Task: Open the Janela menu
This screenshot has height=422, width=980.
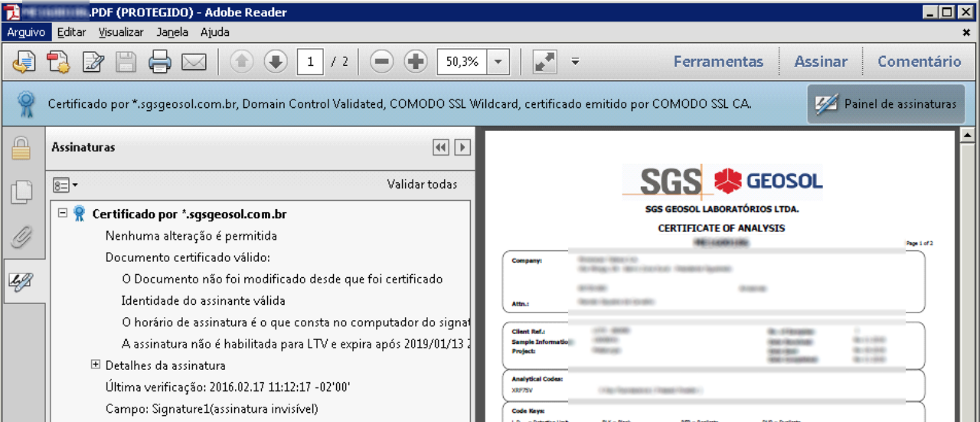Action: 172,32
